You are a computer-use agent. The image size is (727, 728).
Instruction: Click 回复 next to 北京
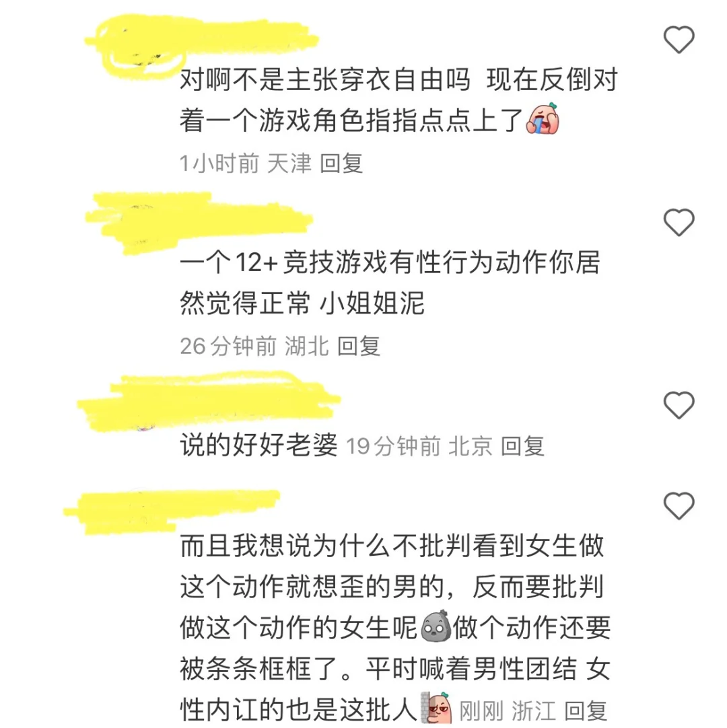point(522,446)
